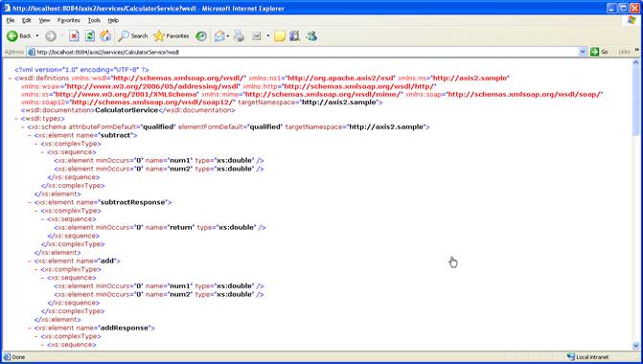Viewport: 643px width, 364px height.
Task: Click the vertical scrollbar up arrow
Action: [635, 63]
